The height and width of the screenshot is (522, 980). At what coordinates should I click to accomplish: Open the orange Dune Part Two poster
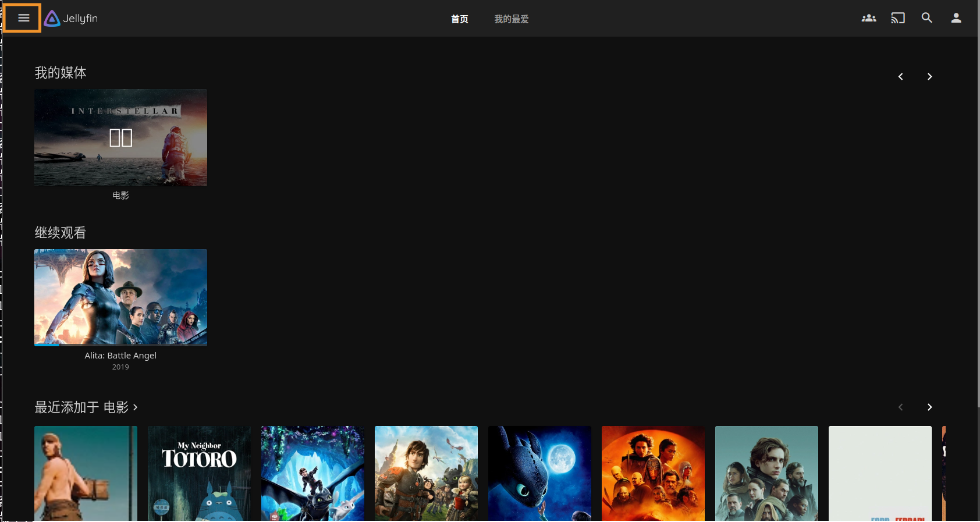coord(653,474)
